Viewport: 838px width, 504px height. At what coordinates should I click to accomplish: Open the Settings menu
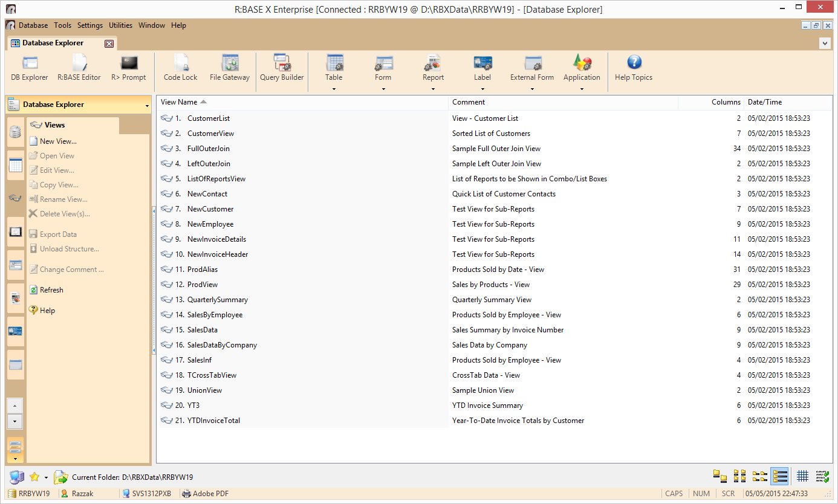(89, 25)
